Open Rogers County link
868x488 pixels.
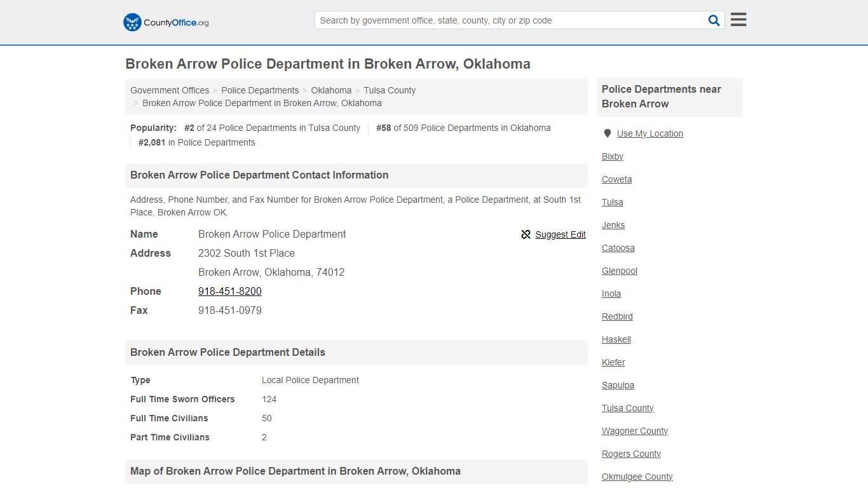click(632, 454)
